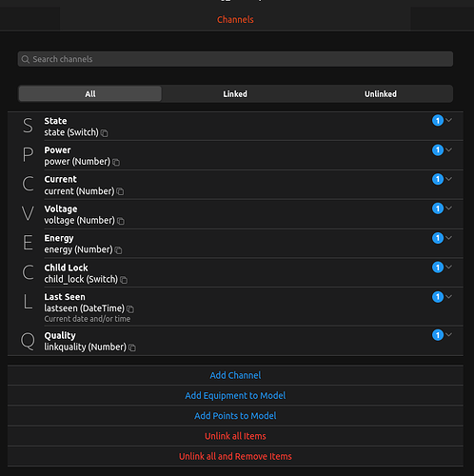Image resolution: width=474 pixels, height=476 pixels.
Task: Copy the lastseen channel ID
Action: click(130, 309)
